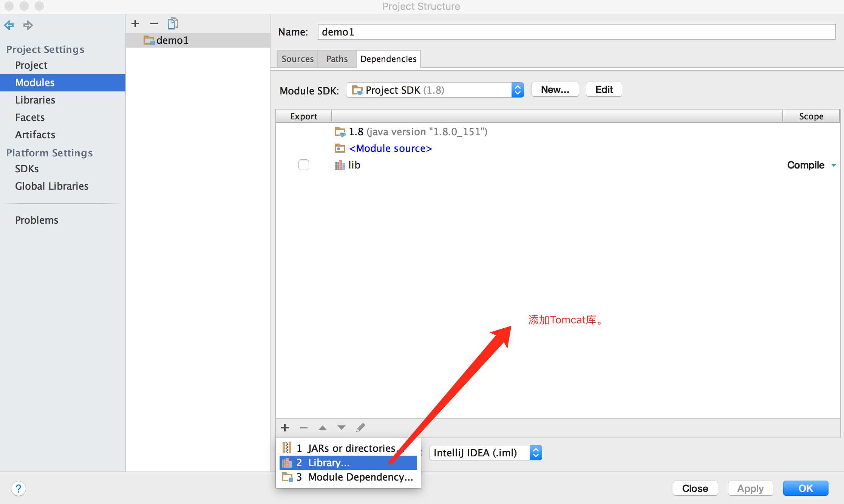
Task: Click the JDK 1.8 folder icon
Action: click(340, 132)
